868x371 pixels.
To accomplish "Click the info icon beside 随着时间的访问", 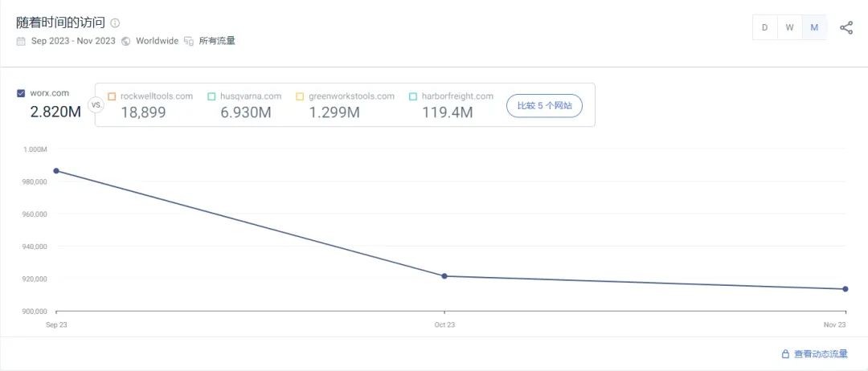I will pos(115,23).
